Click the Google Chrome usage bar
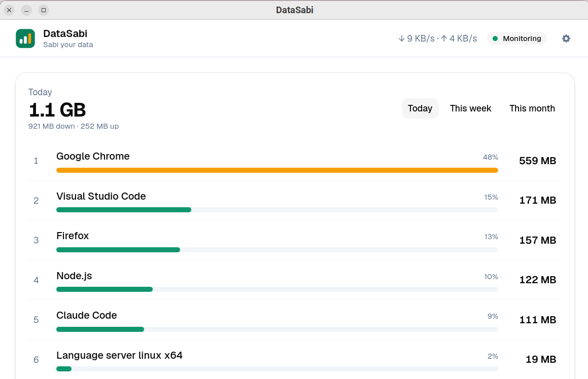This screenshot has height=379, width=588. (277, 170)
